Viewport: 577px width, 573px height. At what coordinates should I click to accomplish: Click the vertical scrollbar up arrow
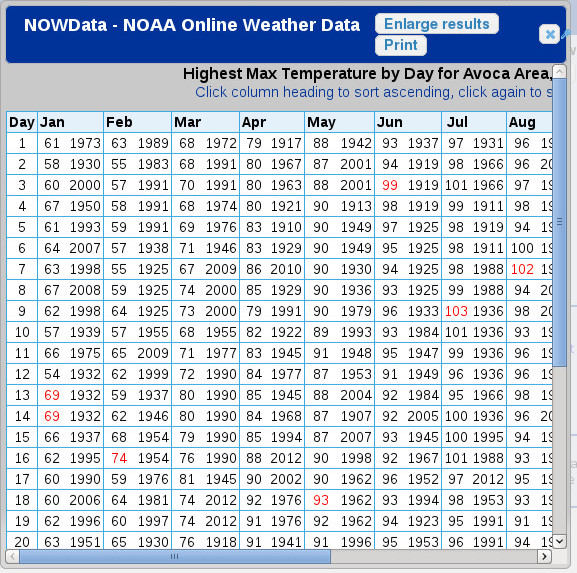pos(559,71)
